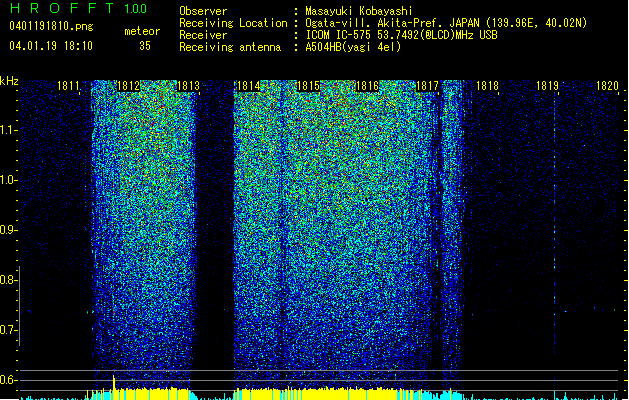Click the meteor count value 35
The width and height of the screenshot is (629, 400).
pyautogui.click(x=145, y=46)
